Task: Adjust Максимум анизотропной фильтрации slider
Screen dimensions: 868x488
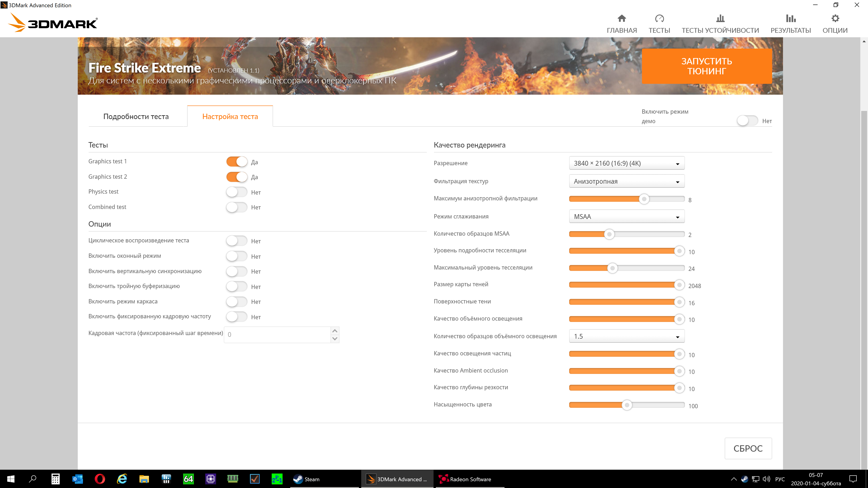Action: pos(644,199)
